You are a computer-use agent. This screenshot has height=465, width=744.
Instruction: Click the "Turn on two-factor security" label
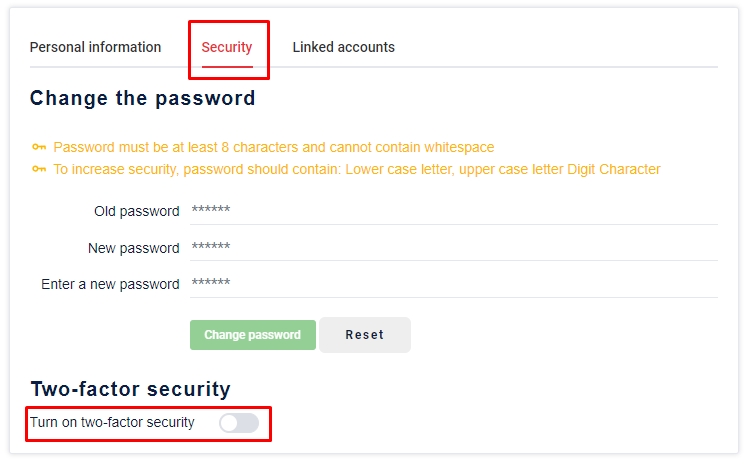click(112, 422)
